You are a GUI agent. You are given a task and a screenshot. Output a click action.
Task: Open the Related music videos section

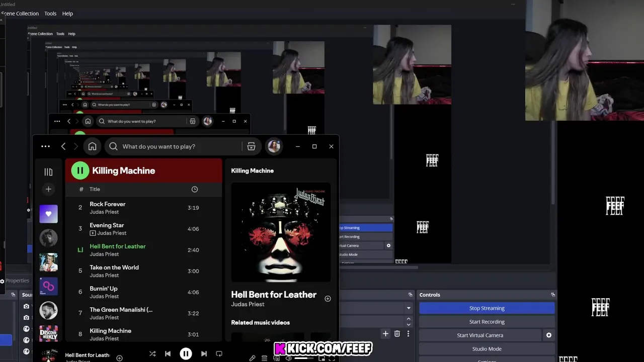coord(260,322)
